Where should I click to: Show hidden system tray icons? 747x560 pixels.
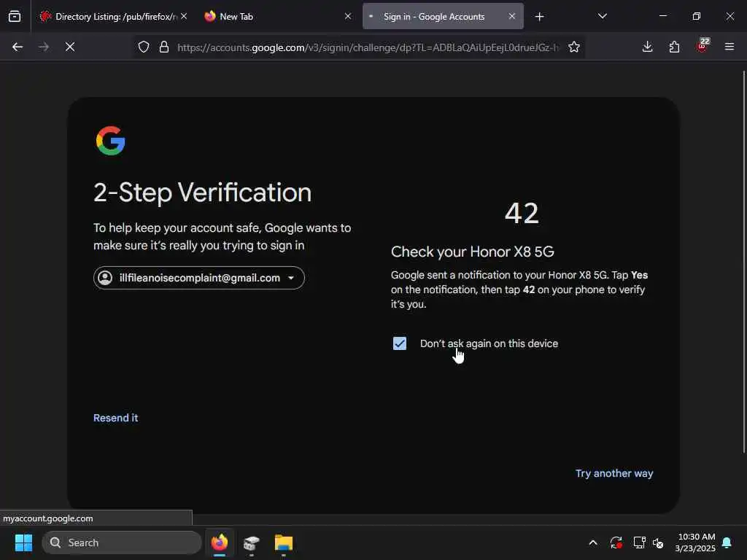tap(593, 542)
